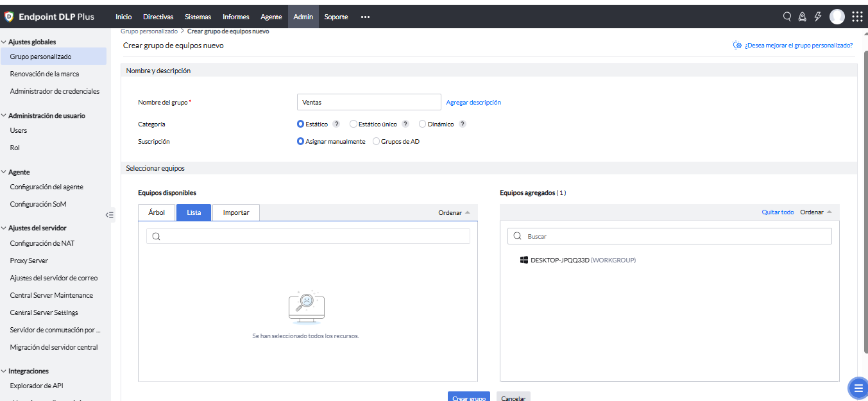Viewport: 868px width, 401px height.
Task: Click the Nombre del grupo text field
Action: (369, 102)
